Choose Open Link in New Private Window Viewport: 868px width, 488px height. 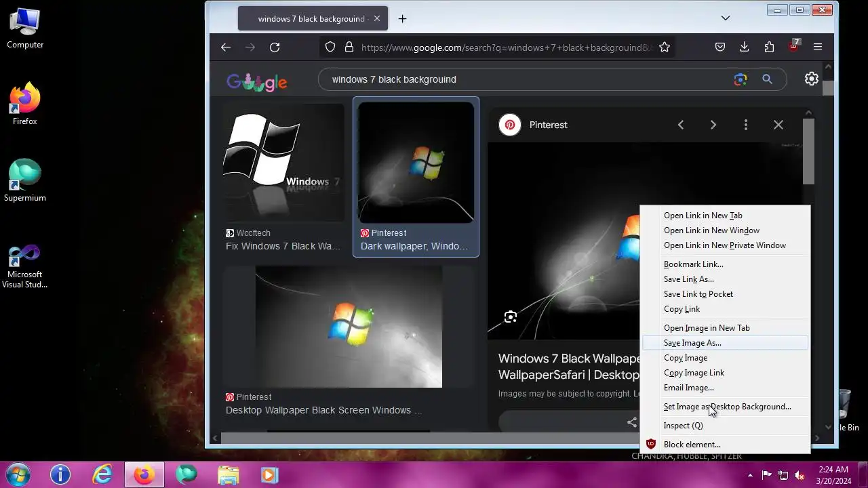[x=725, y=245]
